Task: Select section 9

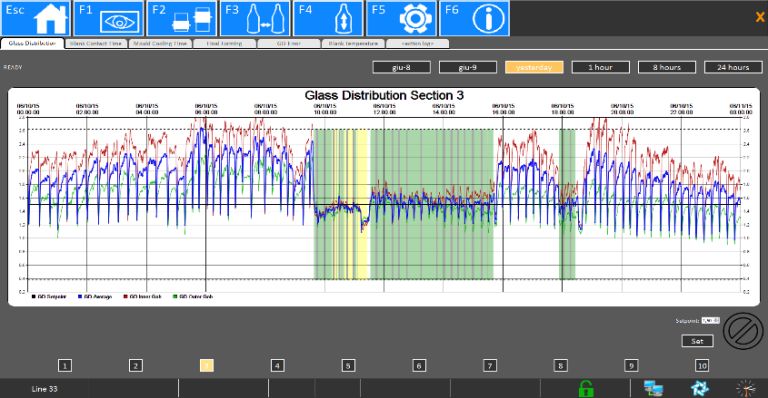Action: pos(631,365)
